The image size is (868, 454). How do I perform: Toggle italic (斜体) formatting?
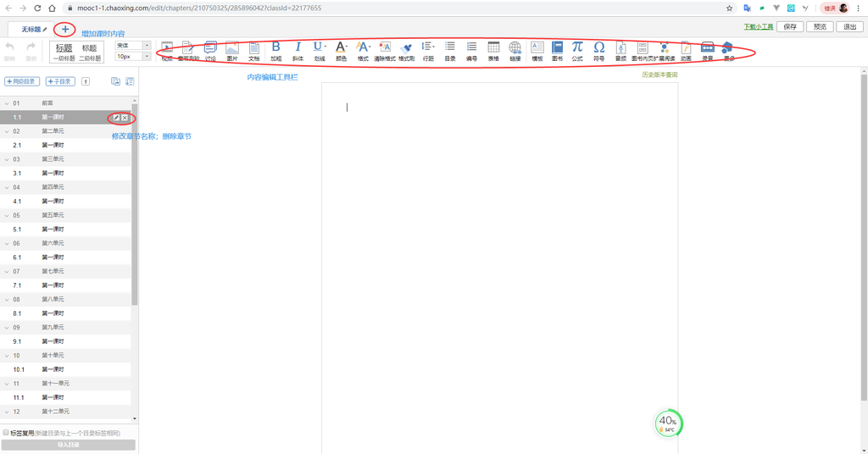(x=298, y=49)
